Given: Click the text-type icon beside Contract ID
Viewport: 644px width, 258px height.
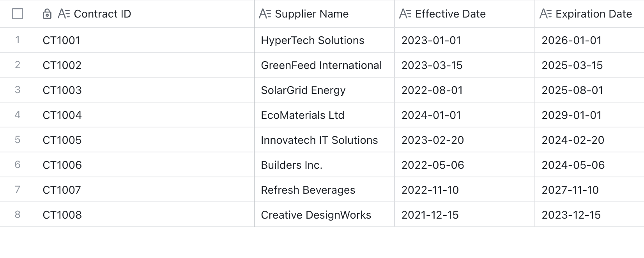Looking at the screenshot, I should click(64, 14).
